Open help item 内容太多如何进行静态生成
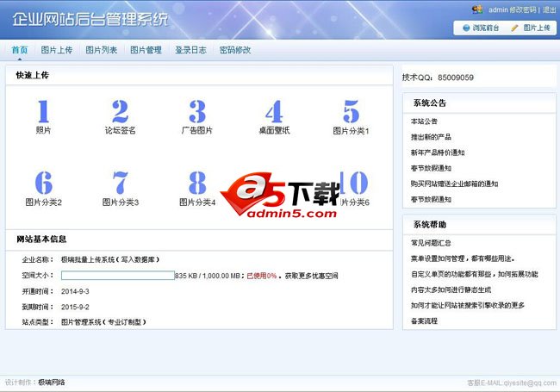The width and height of the screenshot is (560, 392). (451, 289)
